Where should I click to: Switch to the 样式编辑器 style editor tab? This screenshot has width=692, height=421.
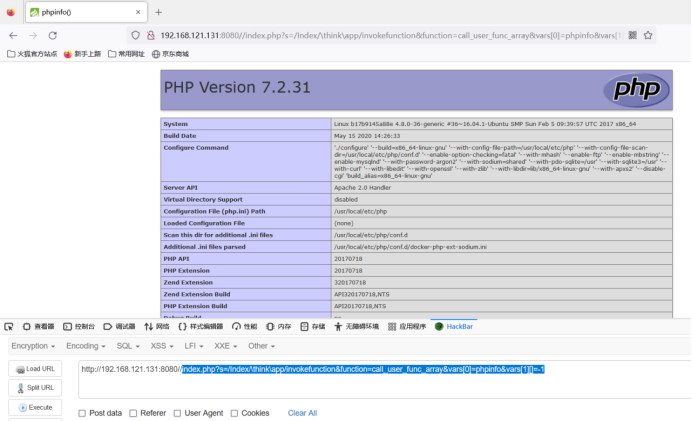(x=201, y=327)
